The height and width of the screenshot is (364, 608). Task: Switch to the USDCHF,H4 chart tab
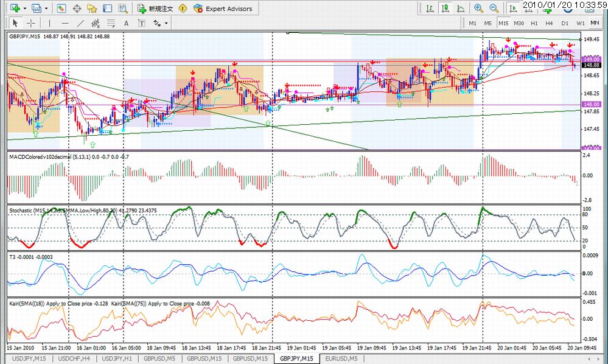click(74, 359)
